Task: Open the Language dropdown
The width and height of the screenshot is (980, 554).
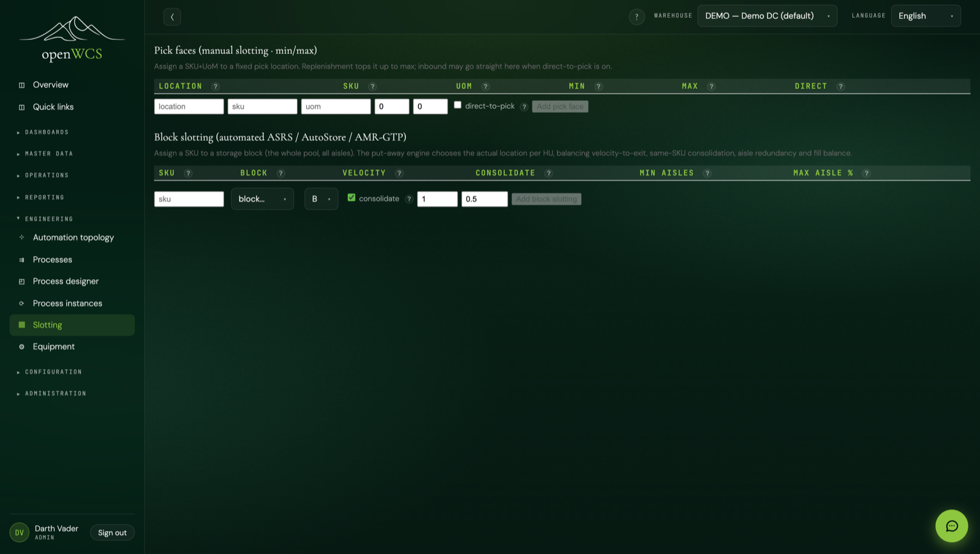Action: pos(925,16)
